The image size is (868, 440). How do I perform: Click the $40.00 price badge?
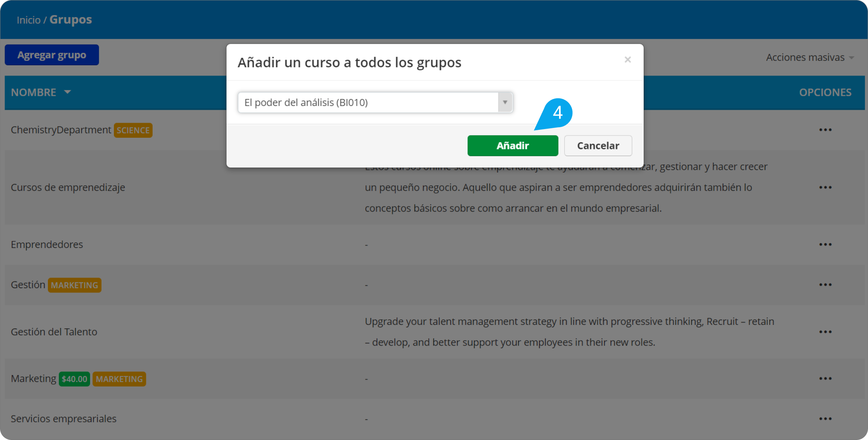tap(74, 379)
